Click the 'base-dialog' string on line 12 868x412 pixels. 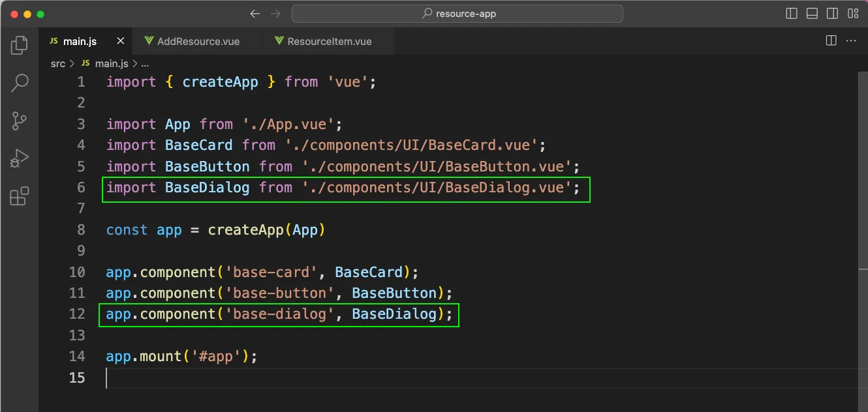(x=279, y=314)
